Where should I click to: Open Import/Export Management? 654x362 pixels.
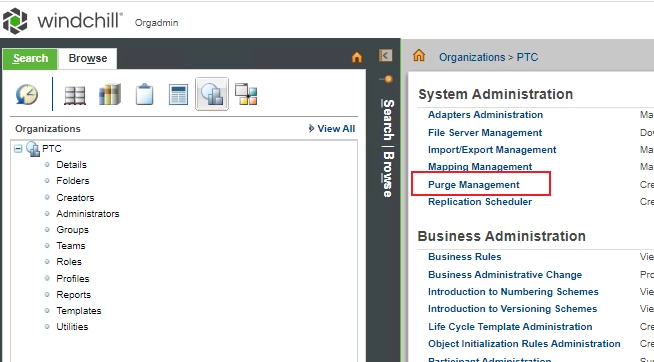(x=492, y=150)
